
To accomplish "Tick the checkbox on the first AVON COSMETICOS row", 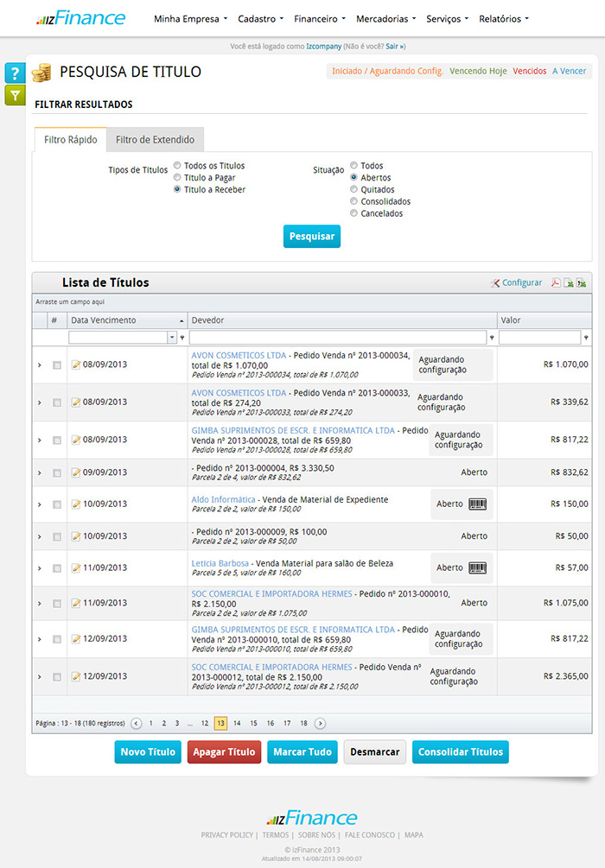I will [x=57, y=365].
